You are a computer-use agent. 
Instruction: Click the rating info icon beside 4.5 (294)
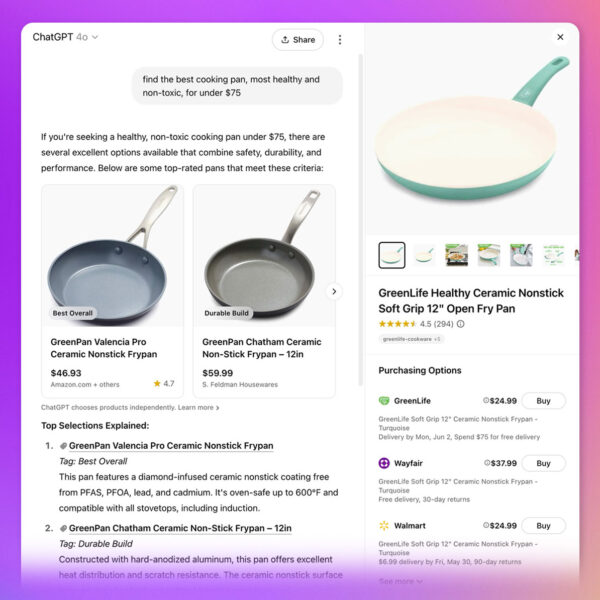click(461, 324)
